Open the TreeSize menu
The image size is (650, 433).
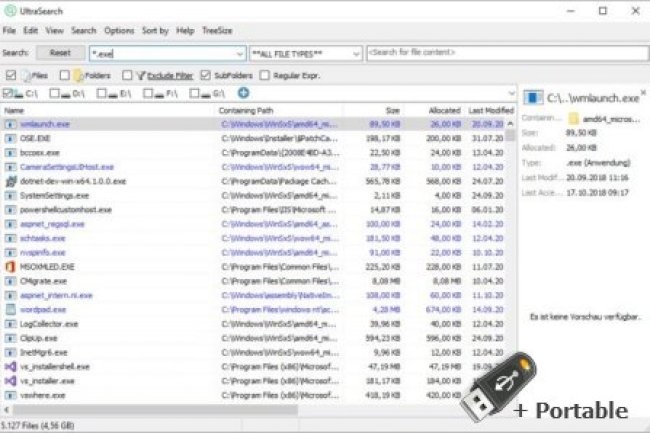coord(217,31)
